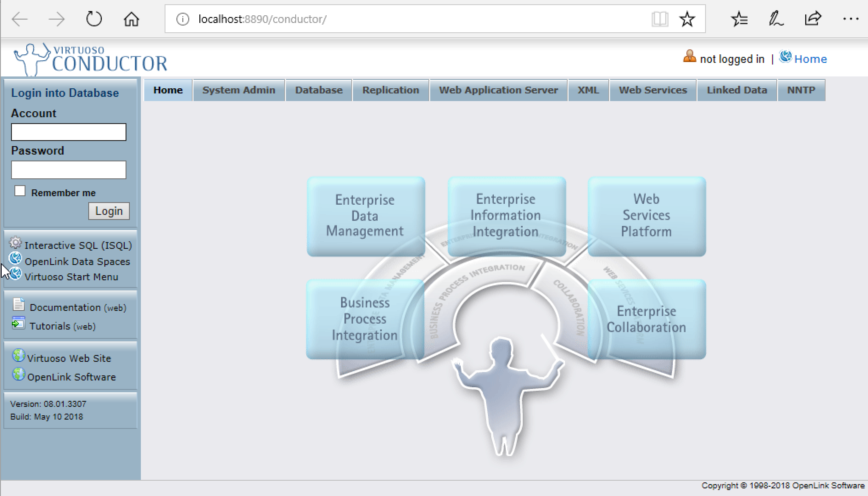Viewport: 868px width, 496px height.
Task: Click the Business Process Integration tile
Action: tap(365, 319)
